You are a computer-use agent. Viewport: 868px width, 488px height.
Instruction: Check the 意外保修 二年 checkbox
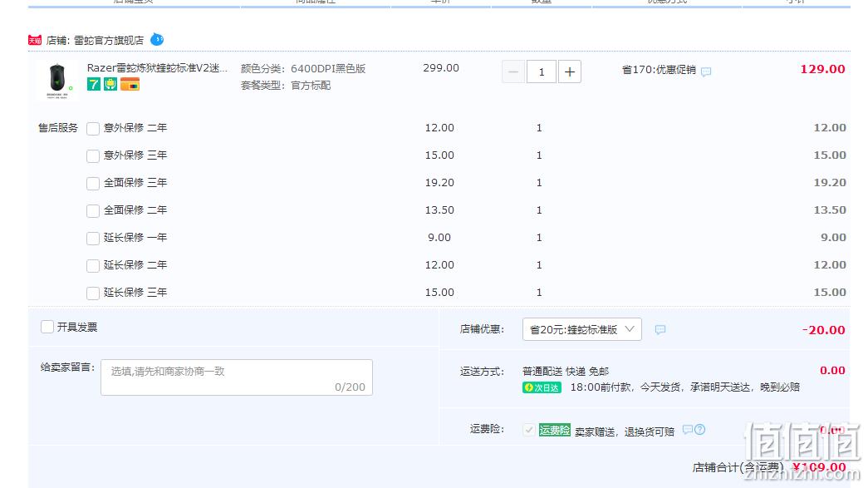click(93, 129)
